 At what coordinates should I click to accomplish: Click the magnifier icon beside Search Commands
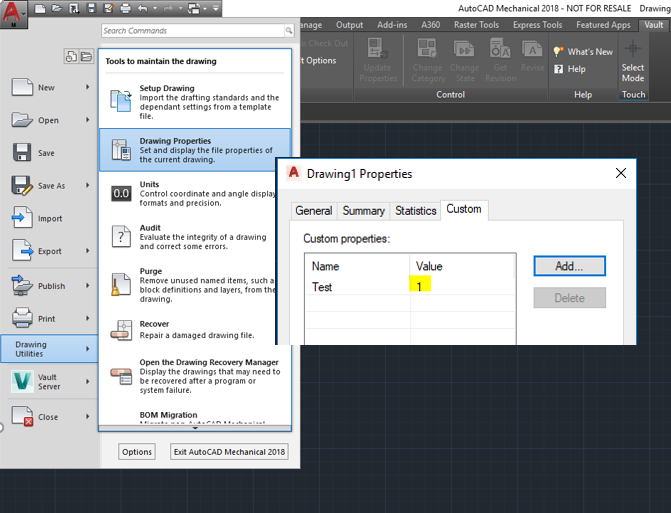coord(289,30)
